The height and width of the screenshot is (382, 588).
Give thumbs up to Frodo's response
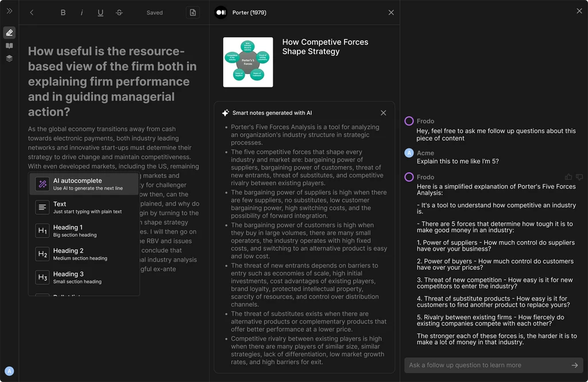coord(568,176)
